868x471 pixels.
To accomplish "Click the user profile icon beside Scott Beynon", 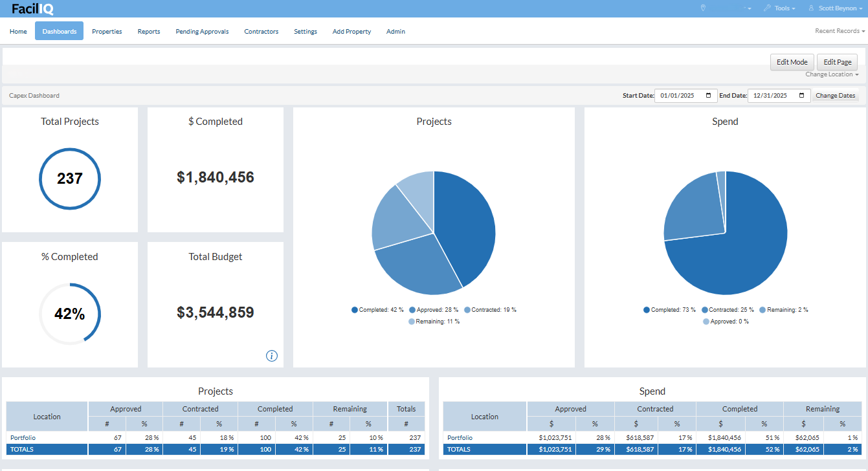I will tap(811, 8).
